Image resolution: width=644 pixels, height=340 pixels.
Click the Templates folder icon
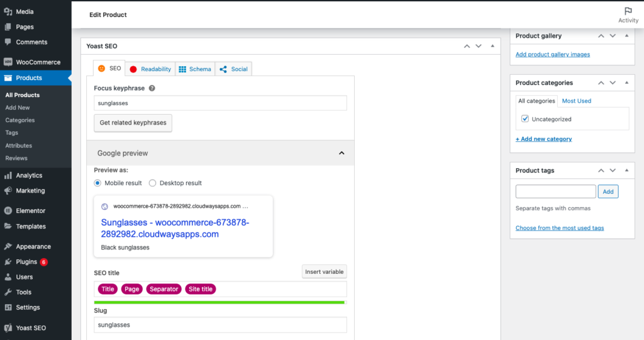[8, 226]
